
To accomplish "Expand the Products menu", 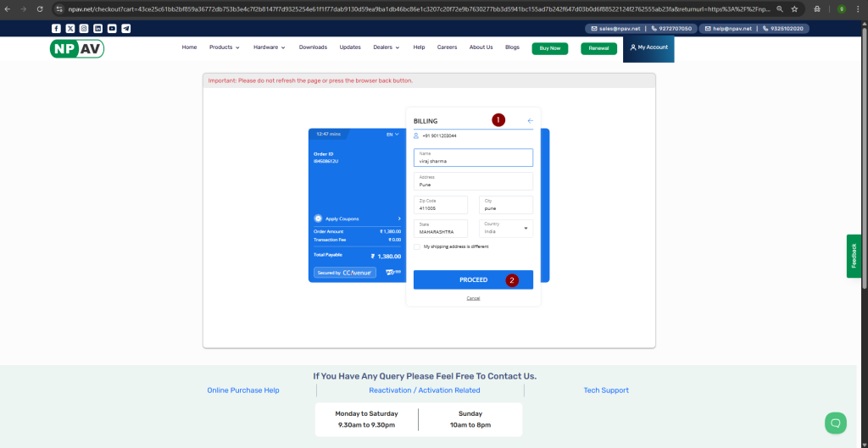I will pyautogui.click(x=225, y=47).
